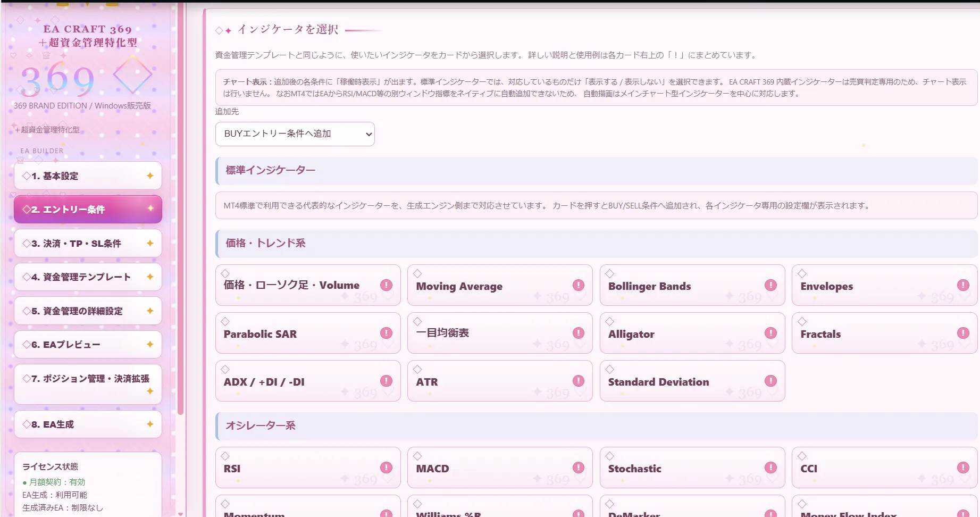Image resolution: width=980 pixels, height=517 pixels.
Task: Open info icon on Bollinger Bands card
Action: [770, 285]
